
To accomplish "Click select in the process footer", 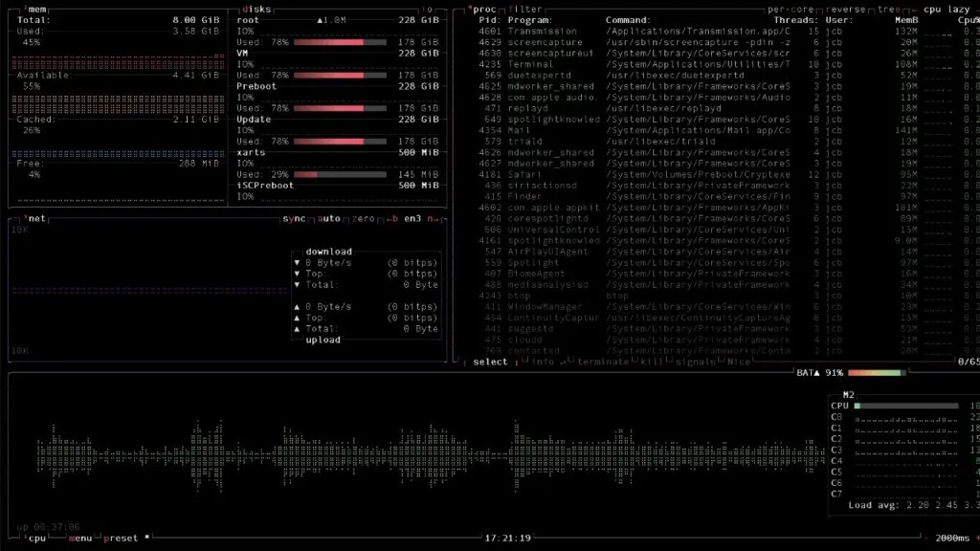I will click(x=491, y=362).
